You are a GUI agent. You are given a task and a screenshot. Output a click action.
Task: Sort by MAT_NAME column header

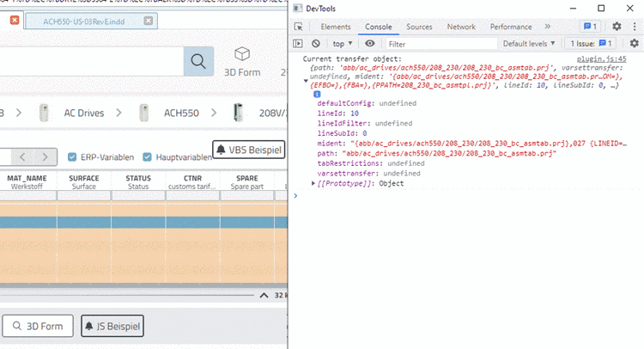[27, 181]
